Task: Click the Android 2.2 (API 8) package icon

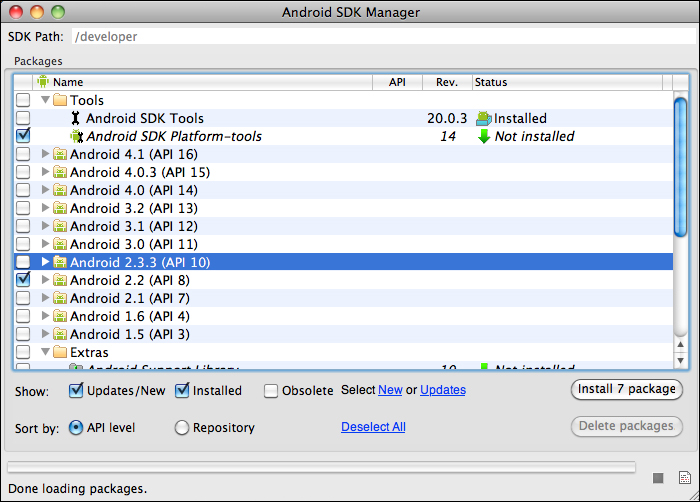Action: (x=60, y=280)
